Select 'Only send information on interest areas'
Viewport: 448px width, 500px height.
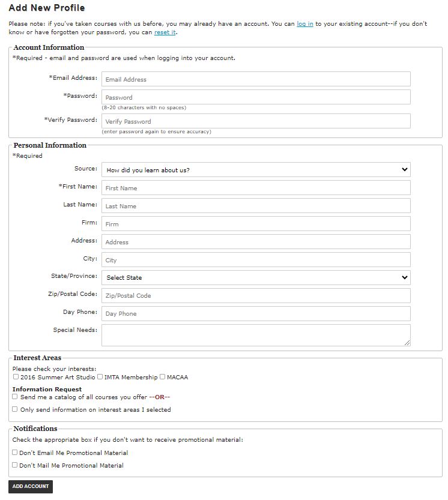coord(15,409)
